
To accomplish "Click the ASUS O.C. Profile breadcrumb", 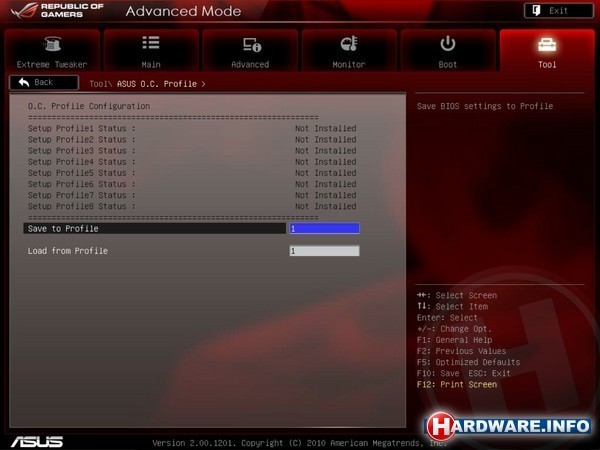I will point(157,84).
